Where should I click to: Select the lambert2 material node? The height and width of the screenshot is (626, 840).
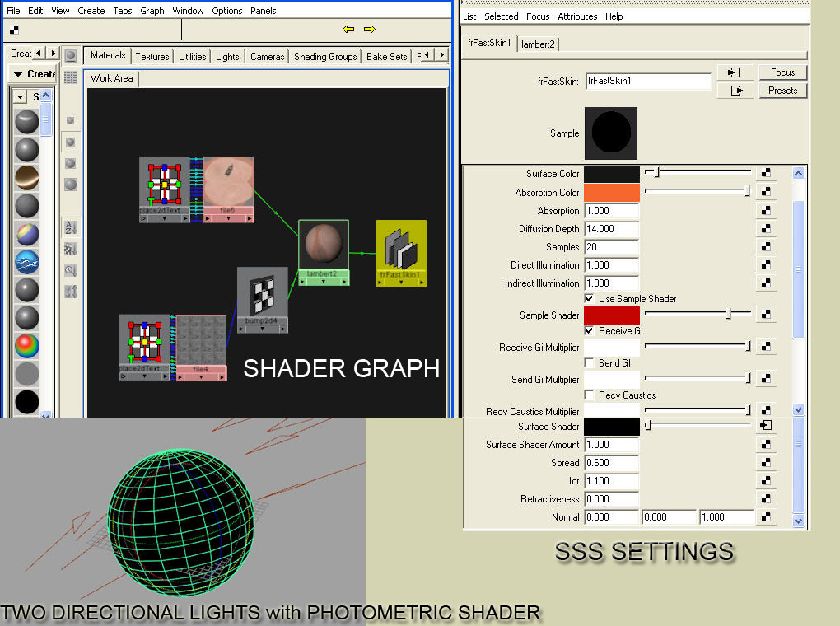pyautogui.click(x=324, y=252)
